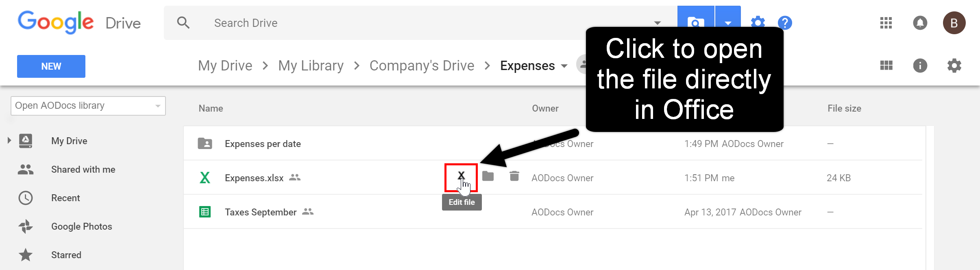980x270 pixels.
Task: Expand the Open AODocs library dropdown
Action: (88, 106)
